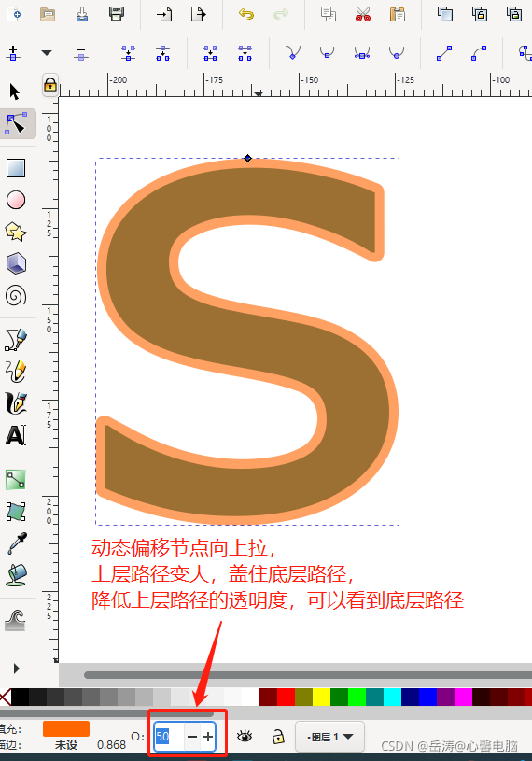Join the selected nodes
532x761 pixels.
[x=129, y=53]
